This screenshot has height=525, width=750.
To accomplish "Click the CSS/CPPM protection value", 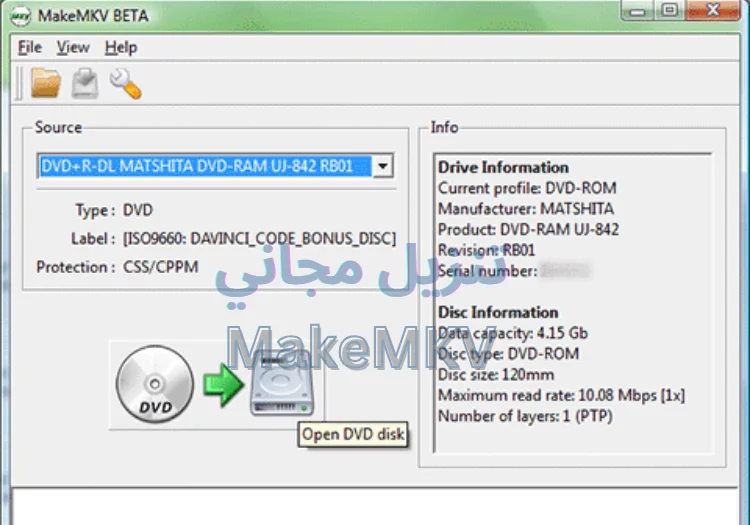I will 161,267.
